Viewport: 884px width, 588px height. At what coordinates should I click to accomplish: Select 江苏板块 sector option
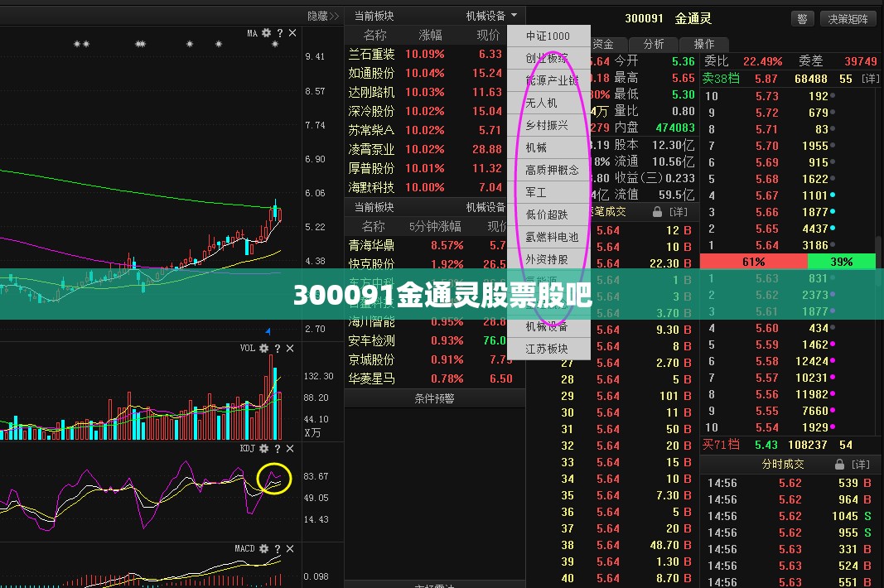pyautogui.click(x=548, y=349)
